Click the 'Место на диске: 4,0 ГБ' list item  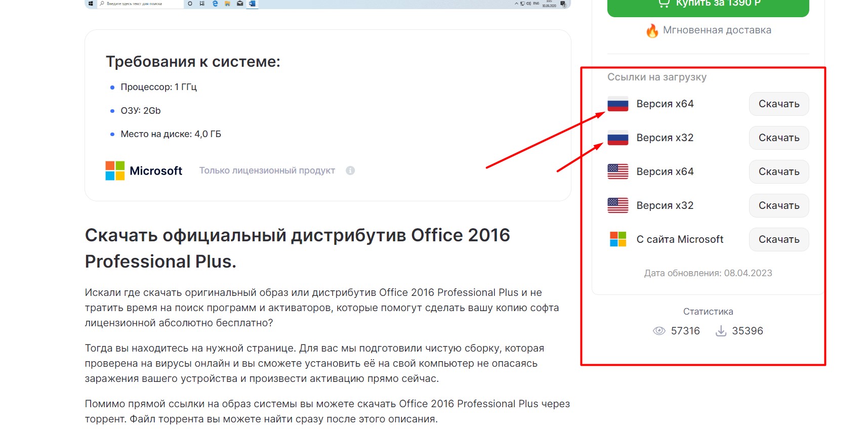click(171, 135)
